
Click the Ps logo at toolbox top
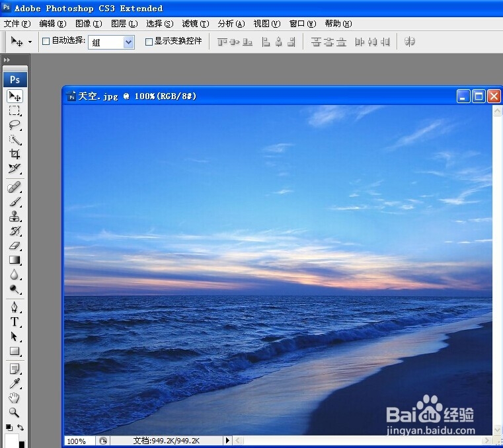click(15, 79)
